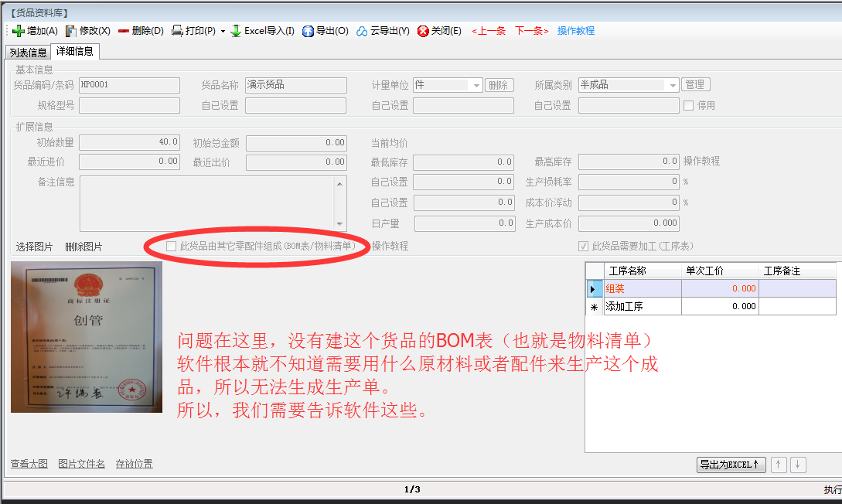Click the 云导出(Y) cloud export icon
The height and width of the screenshot is (504, 842).
coord(363,32)
